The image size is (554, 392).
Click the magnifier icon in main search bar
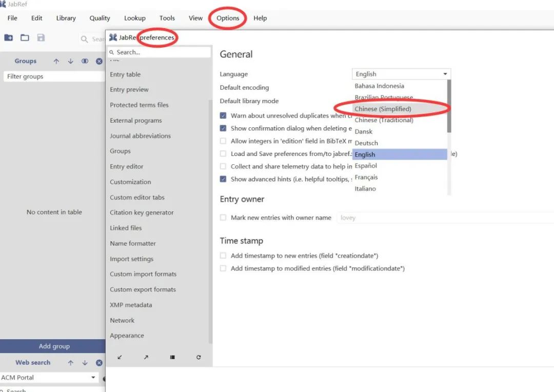[x=84, y=39]
